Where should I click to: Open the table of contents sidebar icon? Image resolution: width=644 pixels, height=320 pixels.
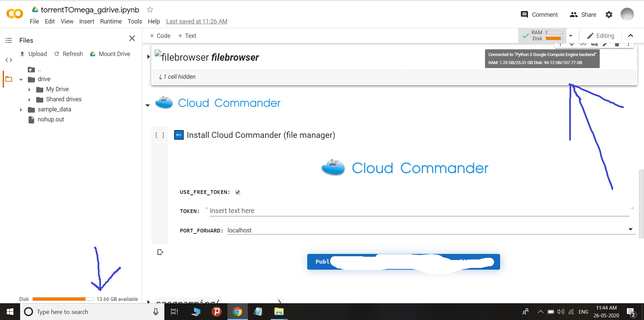(x=9, y=41)
